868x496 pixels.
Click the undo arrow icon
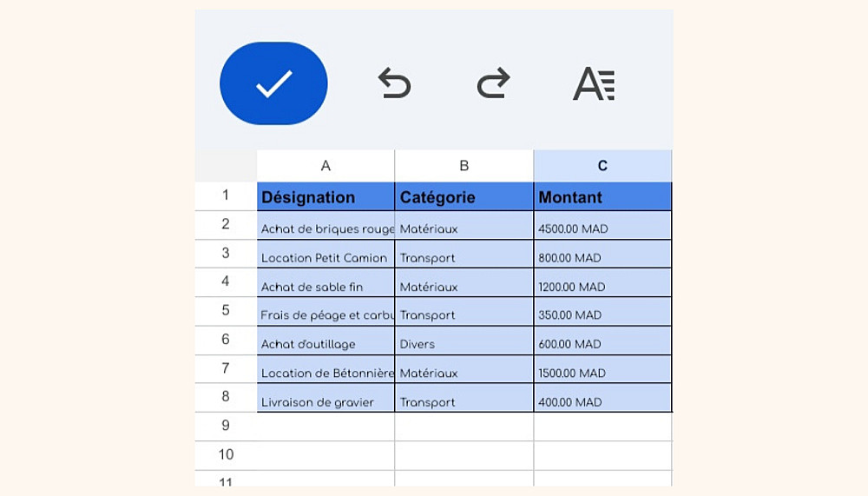click(394, 83)
